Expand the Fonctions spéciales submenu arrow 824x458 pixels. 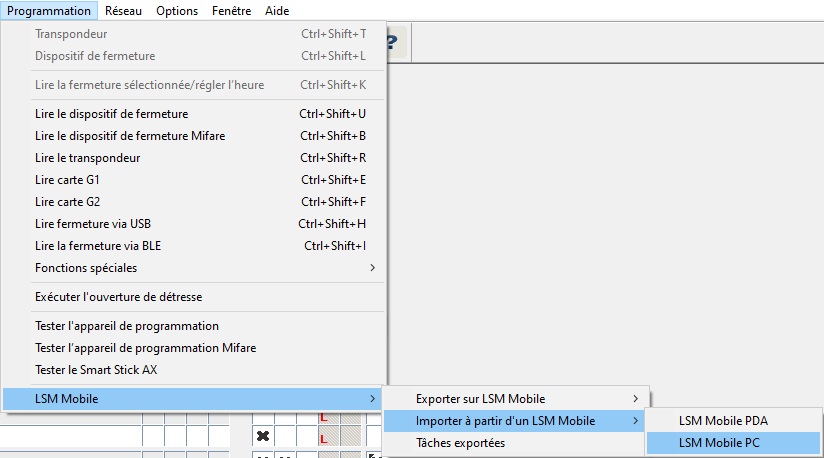click(372, 268)
